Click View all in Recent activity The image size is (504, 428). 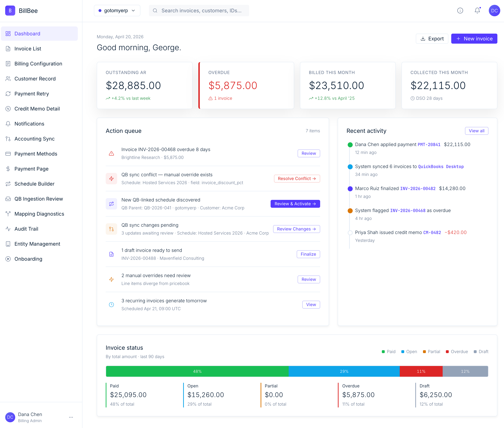click(476, 131)
